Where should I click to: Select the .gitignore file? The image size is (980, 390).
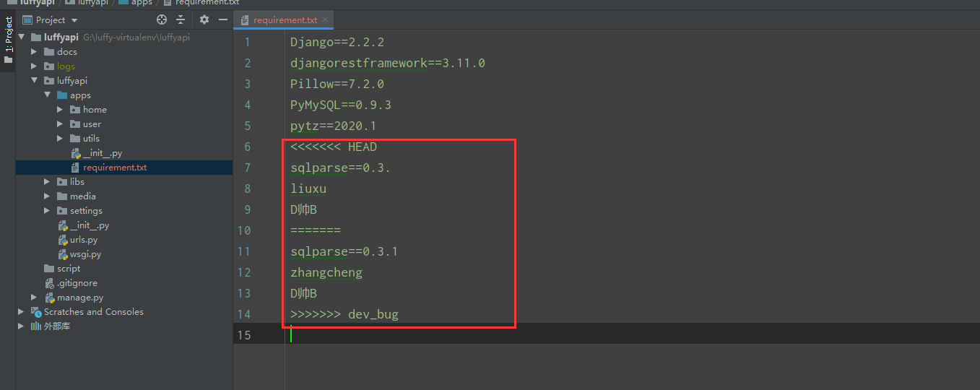tap(124, 283)
